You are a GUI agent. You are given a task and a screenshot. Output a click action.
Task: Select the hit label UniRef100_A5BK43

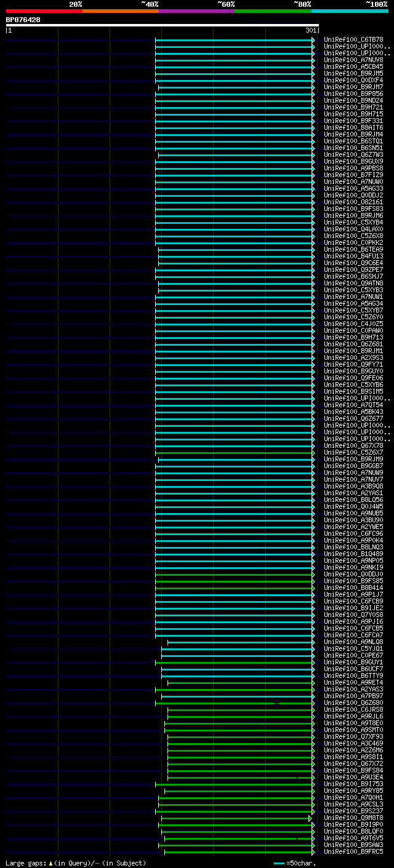(353, 412)
